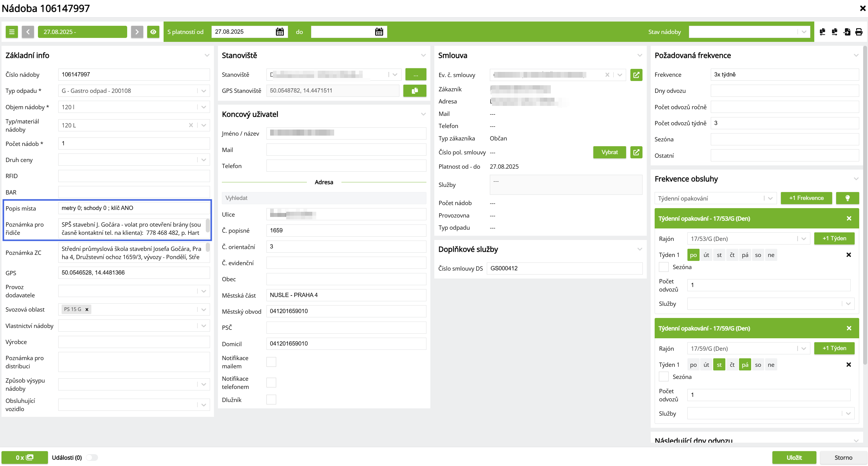Collapse the Základní info section
This screenshot has width=868, height=466.
[x=207, y=55]
